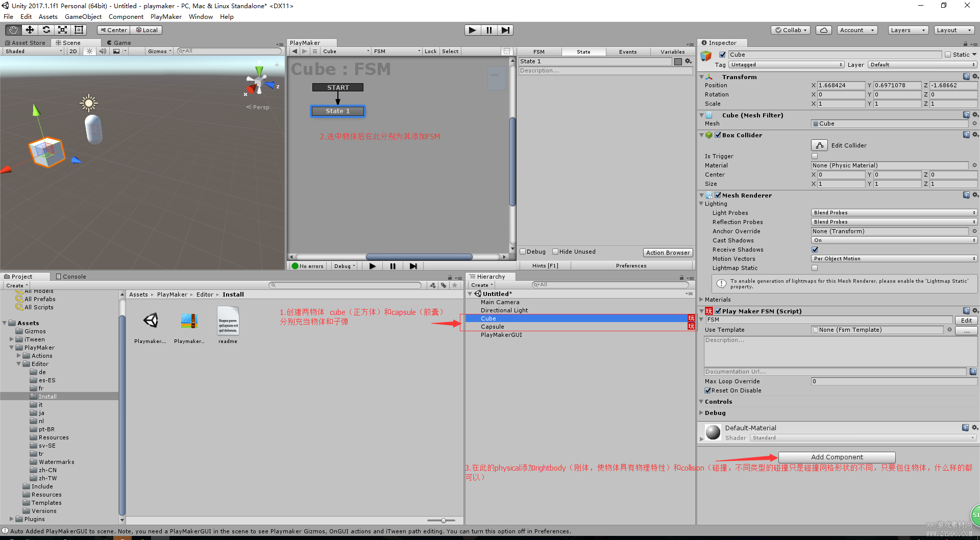Start Play mode with the main Play button
The image size is (980, 540).
[473, 30]
